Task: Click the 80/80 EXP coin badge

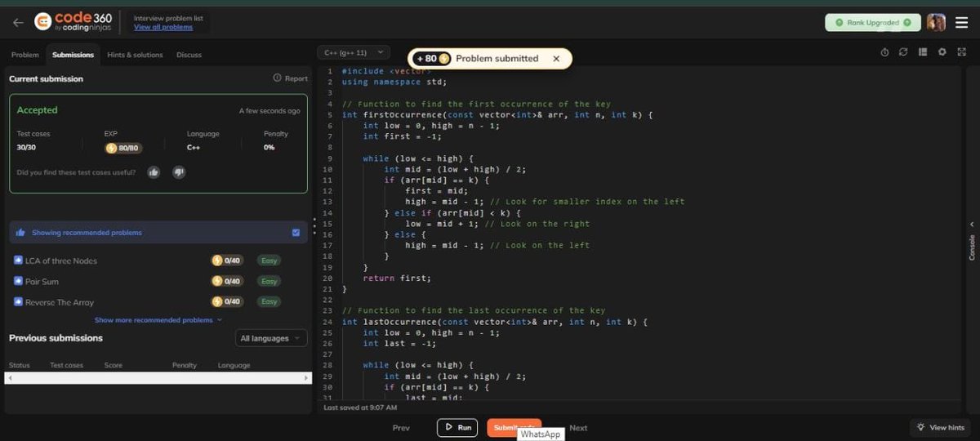Action: tap(122, 148)
